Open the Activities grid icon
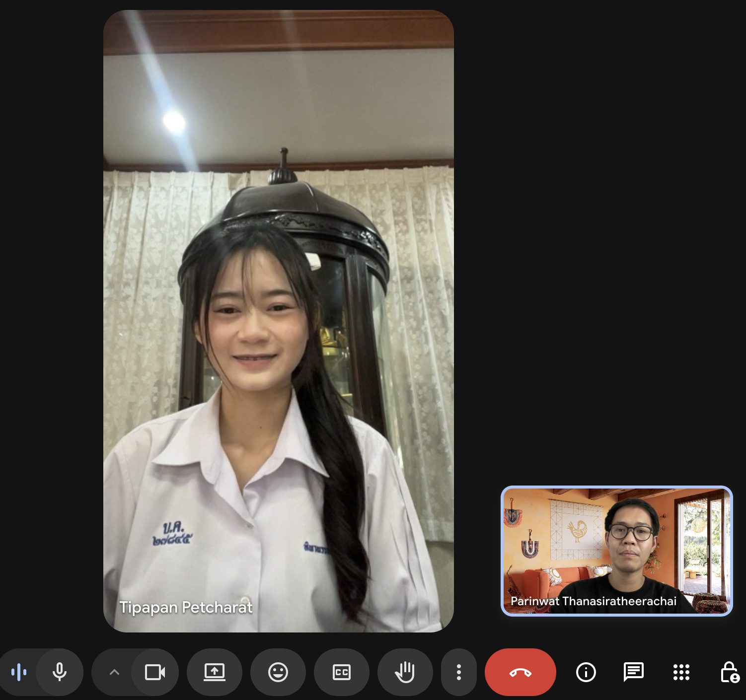The image size is (746, 700). click(x=681, y=673)
